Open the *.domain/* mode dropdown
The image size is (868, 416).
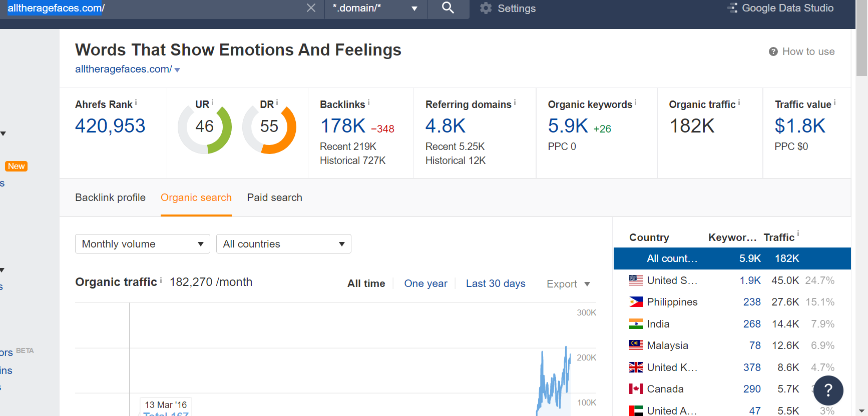[375, 8]
